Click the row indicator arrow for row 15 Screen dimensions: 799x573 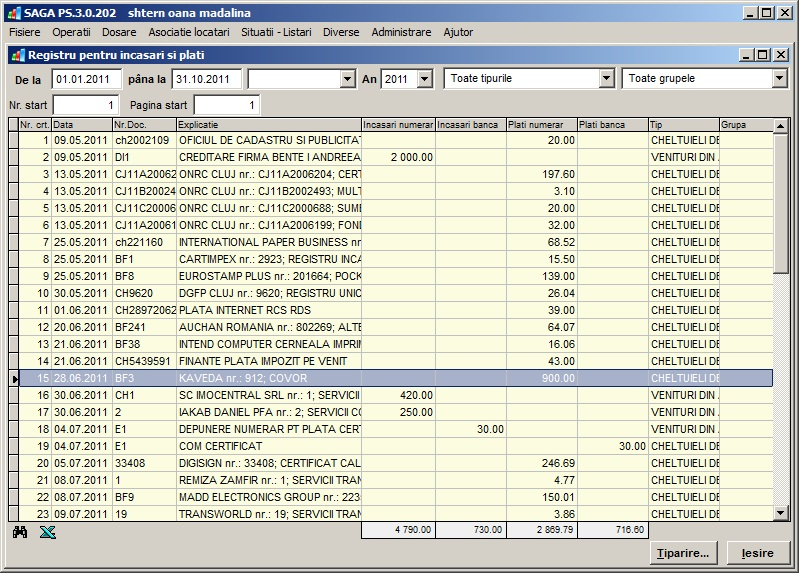click(x=14, y=378)
